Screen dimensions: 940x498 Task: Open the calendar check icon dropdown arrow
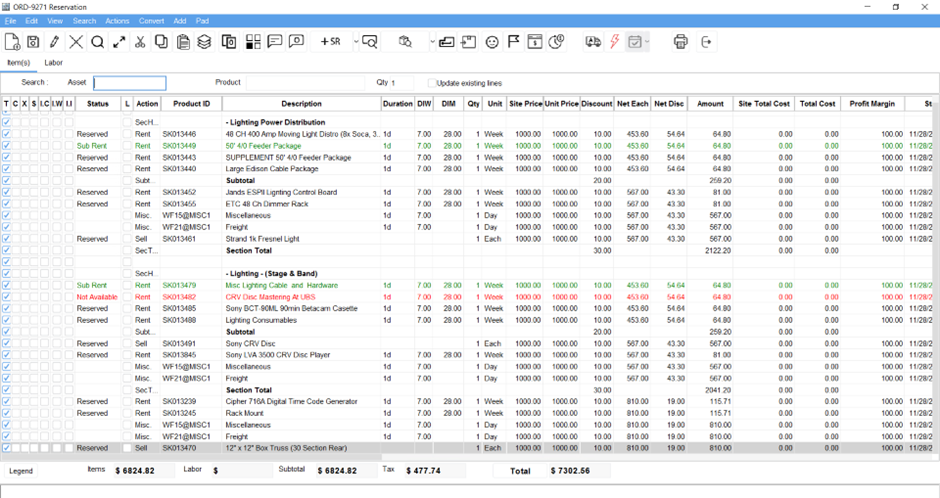point(648,42)
